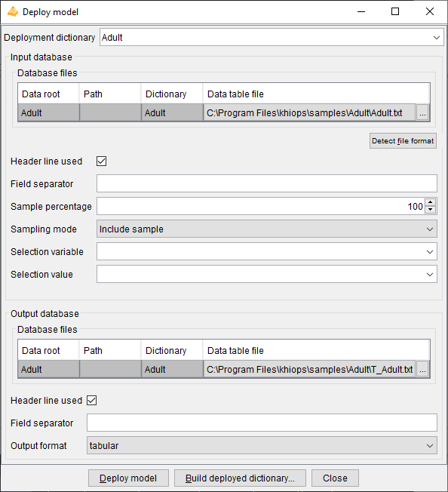Click the output database Field separator field
The width and height of the screenshot is (448, 492).
[x=262, y=423]
